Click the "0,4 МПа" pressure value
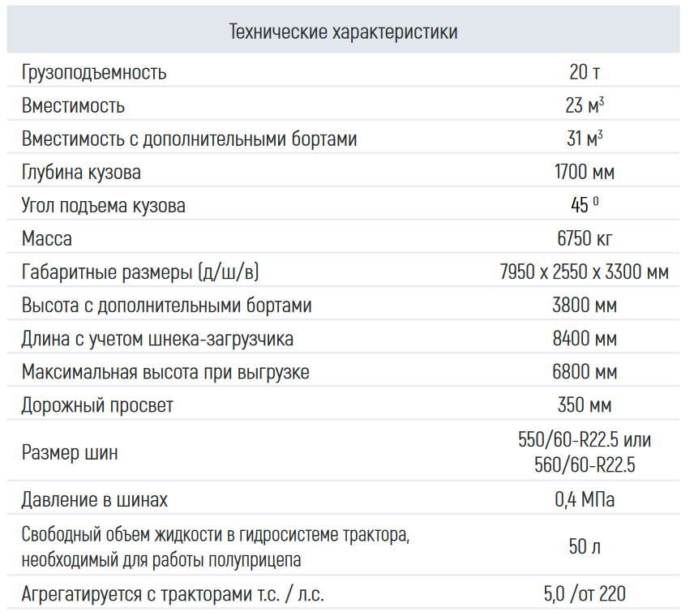The width and height of the screenshot is (694, 616). pos(585,499)
